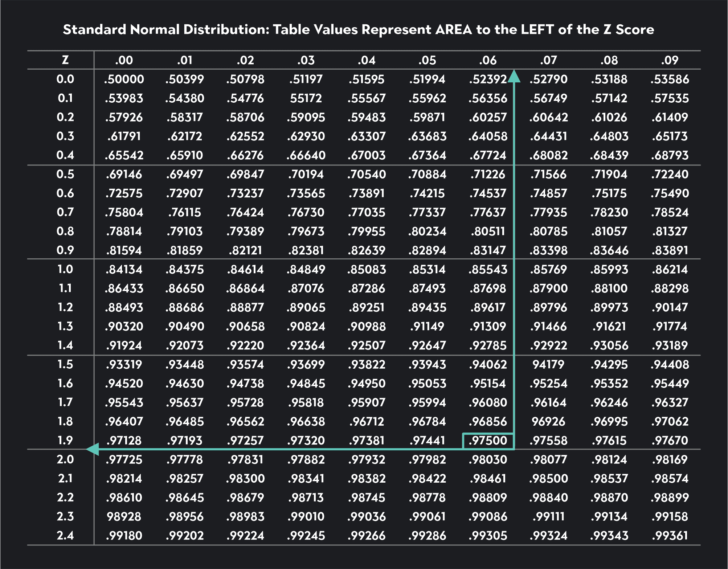Click the upward teal arrowhead

[514, 77]
